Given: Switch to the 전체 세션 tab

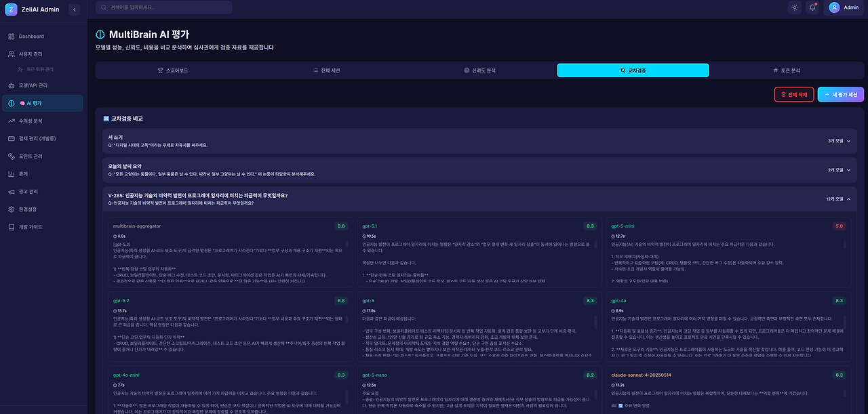Looking at the screenshot, I should 326,70.
